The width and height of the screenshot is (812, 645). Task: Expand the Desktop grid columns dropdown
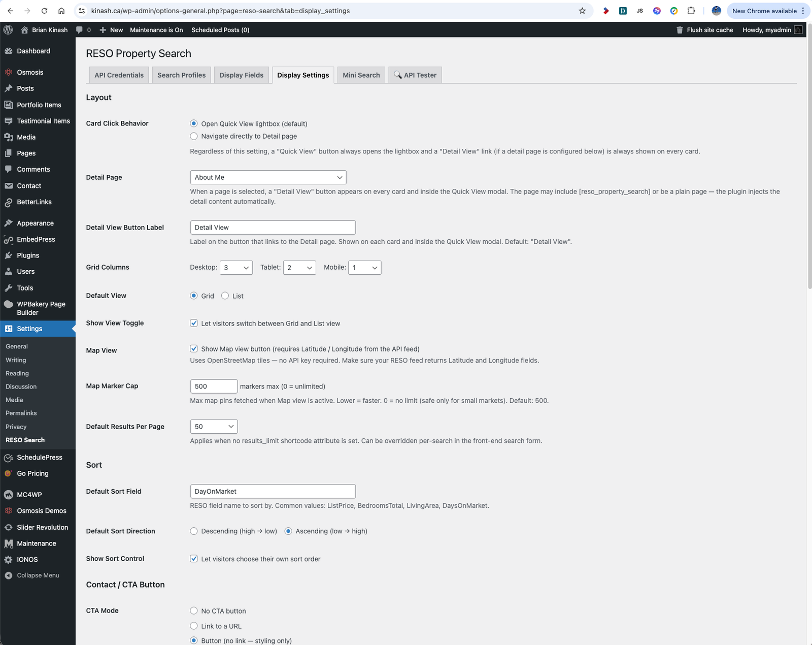236,268
